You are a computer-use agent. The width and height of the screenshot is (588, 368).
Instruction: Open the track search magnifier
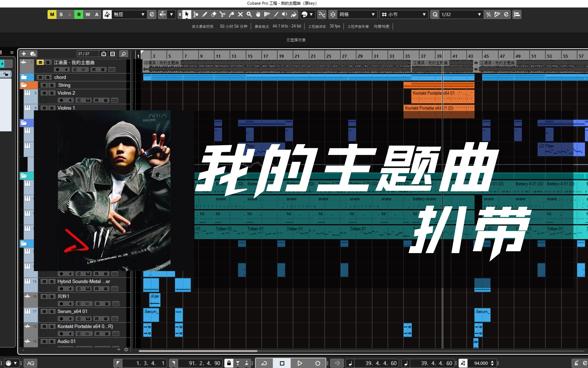tap(123, 54)
